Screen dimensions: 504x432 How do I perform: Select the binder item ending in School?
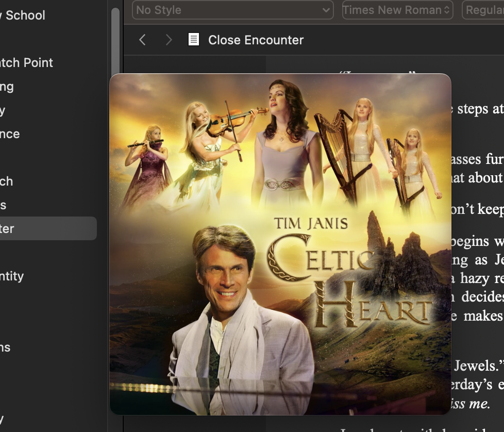[x=23, y=15]
